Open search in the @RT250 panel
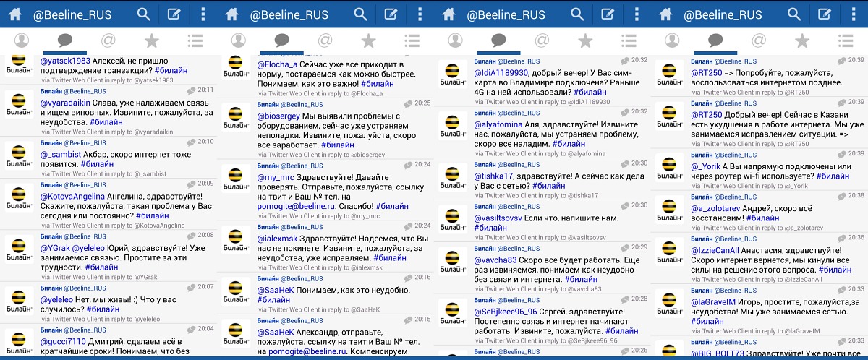 [x=794, y=14]
